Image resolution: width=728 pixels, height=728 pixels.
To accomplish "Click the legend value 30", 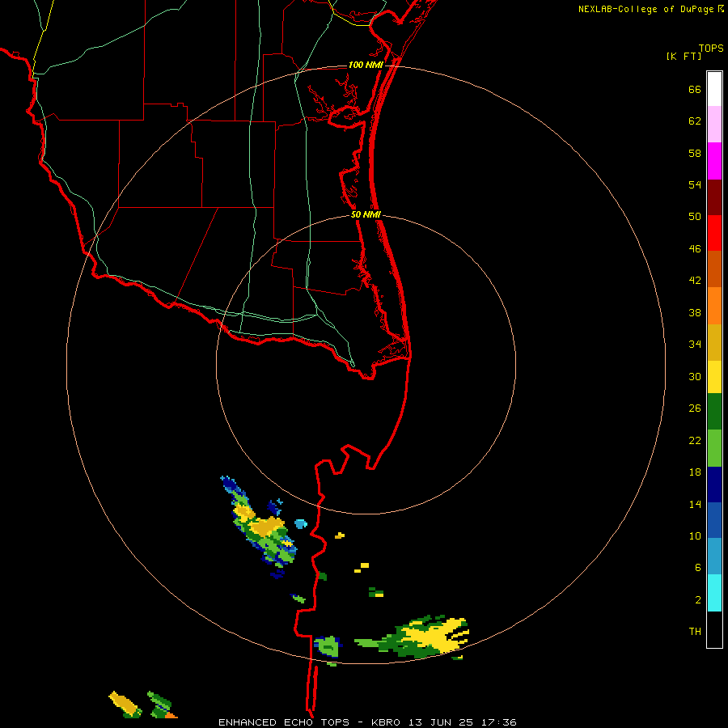I will click(695, 376).
